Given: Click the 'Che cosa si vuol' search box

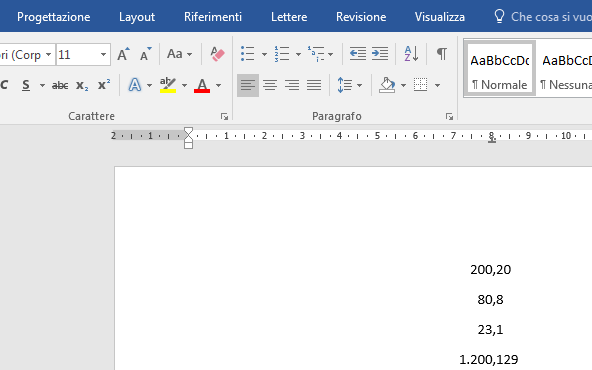Looking at the screenshot, I should click(x=543, y=17).
